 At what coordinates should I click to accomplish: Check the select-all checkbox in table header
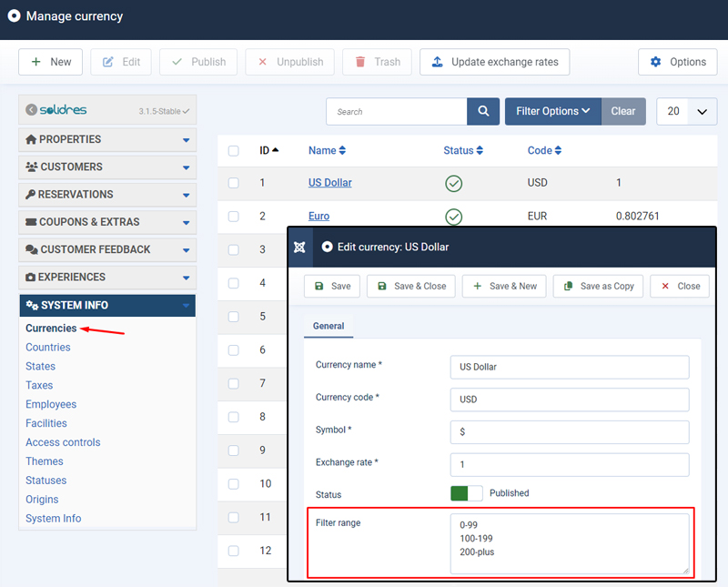[x=233, y=150]
